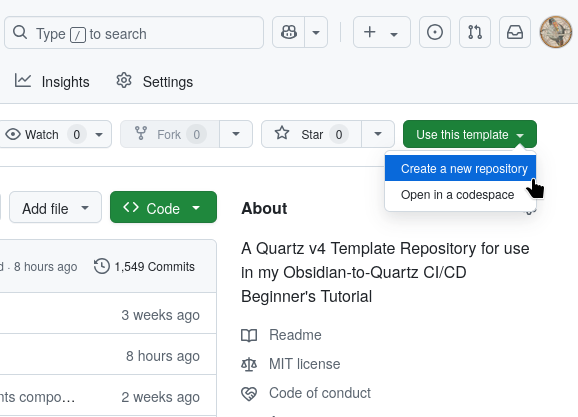The width and height of the screenshot is (578, 417).
Task: Click the book icon beside Readme
Action: [249, 335]
